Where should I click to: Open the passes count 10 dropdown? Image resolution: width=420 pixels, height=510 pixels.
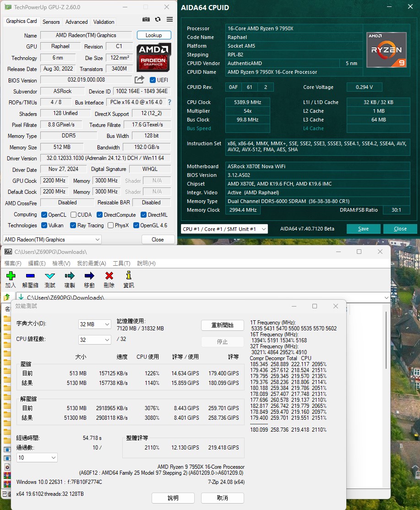tap(37, 458)
